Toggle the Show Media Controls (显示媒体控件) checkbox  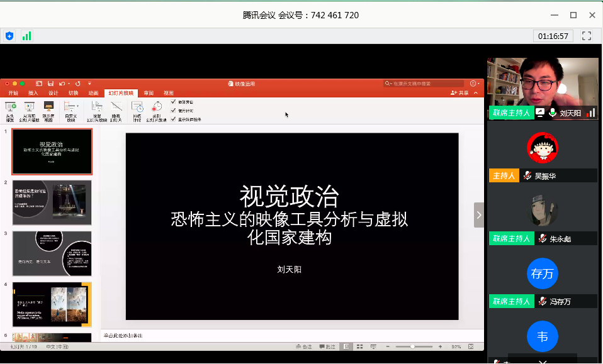pyautogui.click(x=173, y=118)
